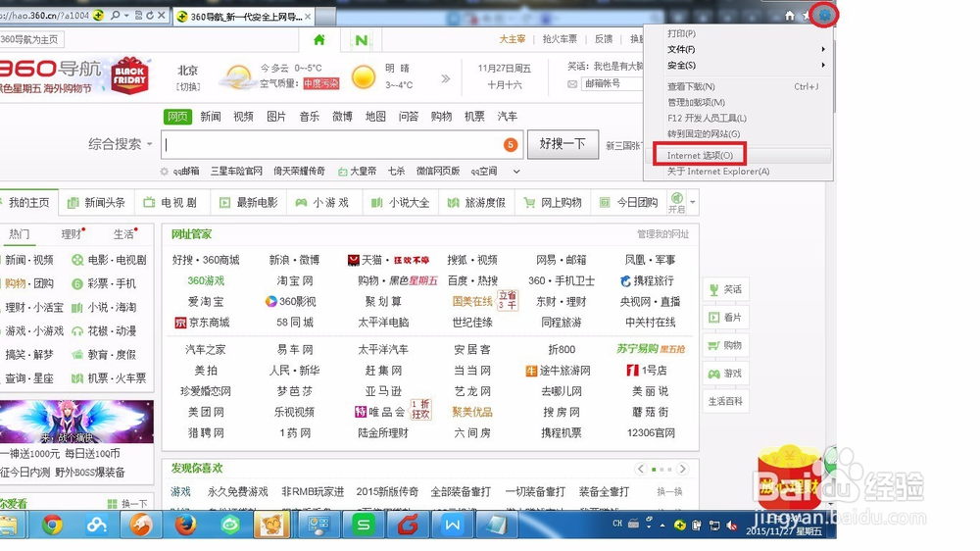Screen dimensions: 980x551
Task: Click the volume icon in system tray
Action: tap(731, 526)
